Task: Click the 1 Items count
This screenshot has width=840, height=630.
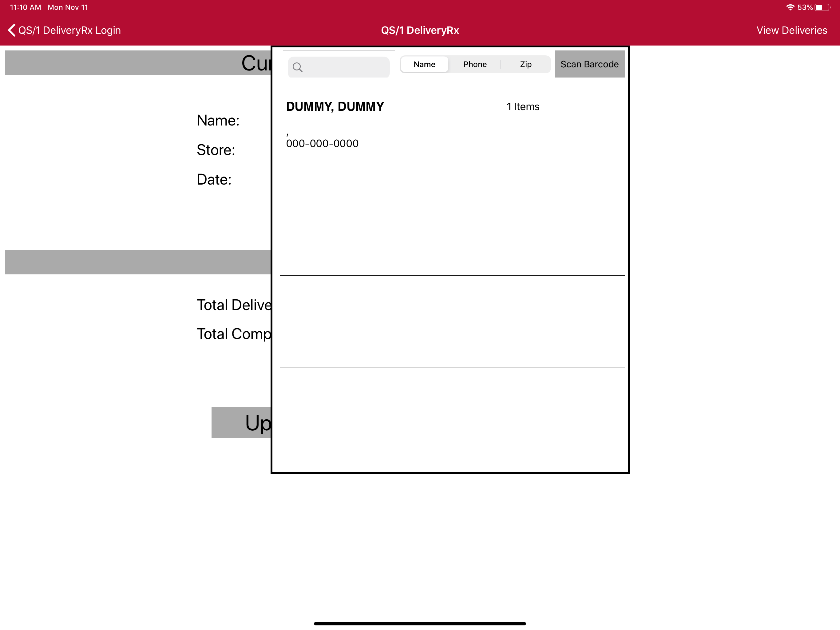Action: 523,107
